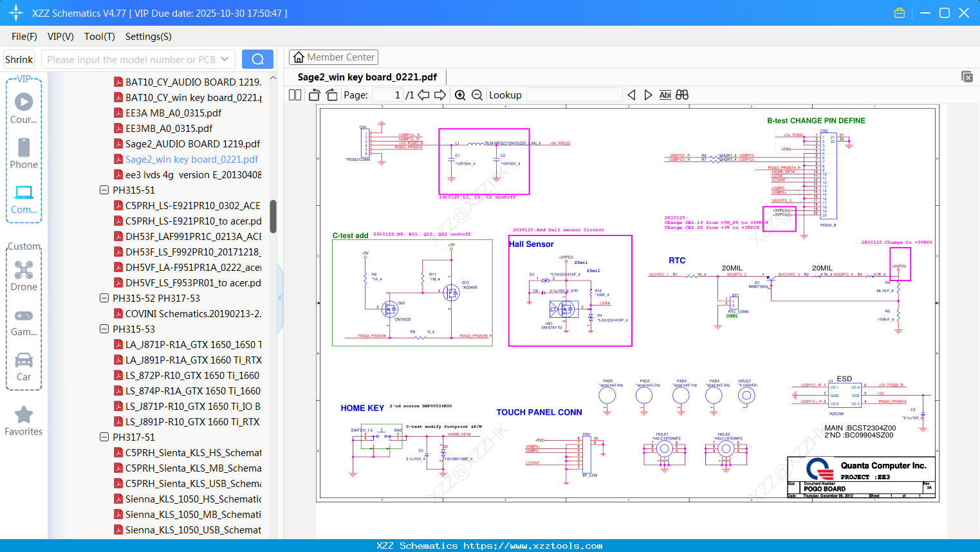Collapse the PH315-53 tree node
Image resolution: width=980 pixels, height=552 pixels.
(x=104, y=329)
